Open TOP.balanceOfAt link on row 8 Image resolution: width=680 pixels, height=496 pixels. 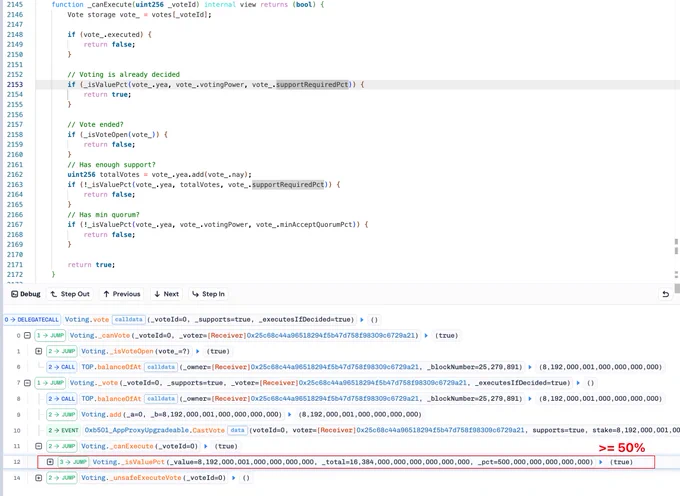tap(111, 398)
